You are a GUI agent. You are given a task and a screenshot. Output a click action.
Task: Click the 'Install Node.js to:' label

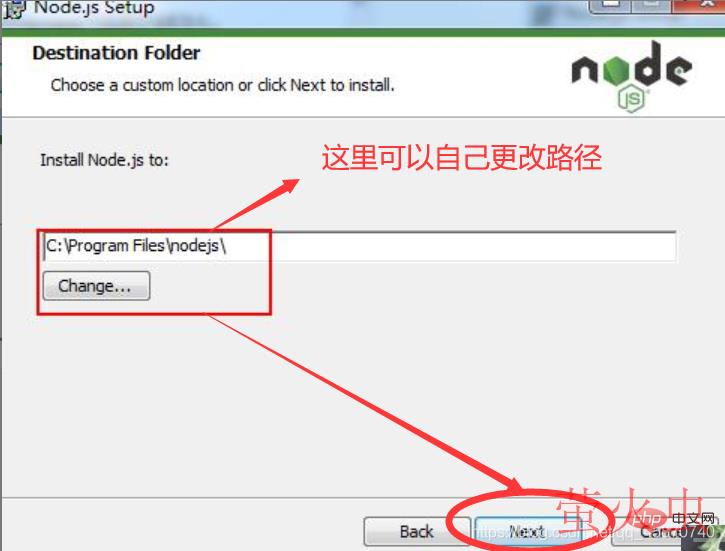104,160
